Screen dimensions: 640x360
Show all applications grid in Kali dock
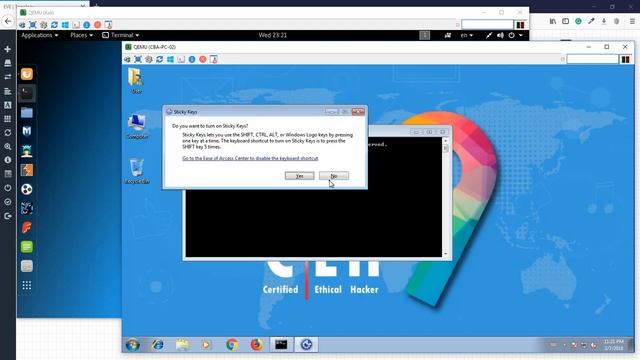(x=27, y=285)
